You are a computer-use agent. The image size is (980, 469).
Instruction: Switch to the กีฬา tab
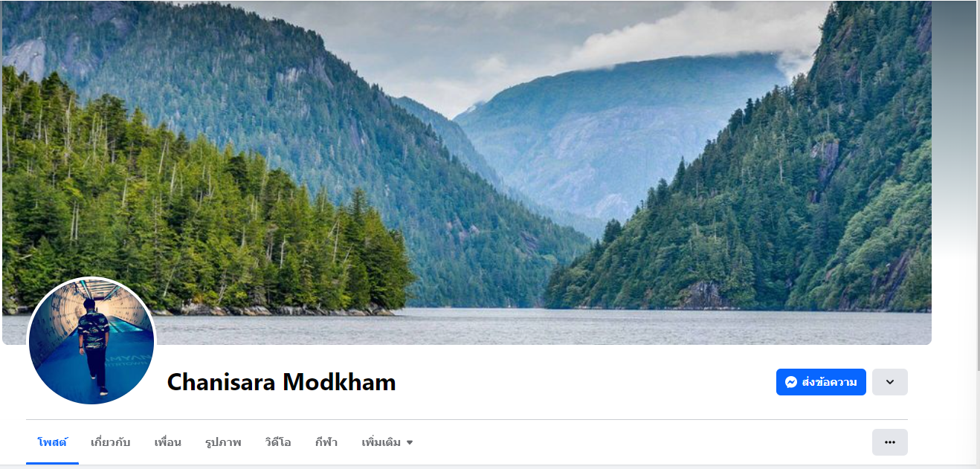point(326,442)
